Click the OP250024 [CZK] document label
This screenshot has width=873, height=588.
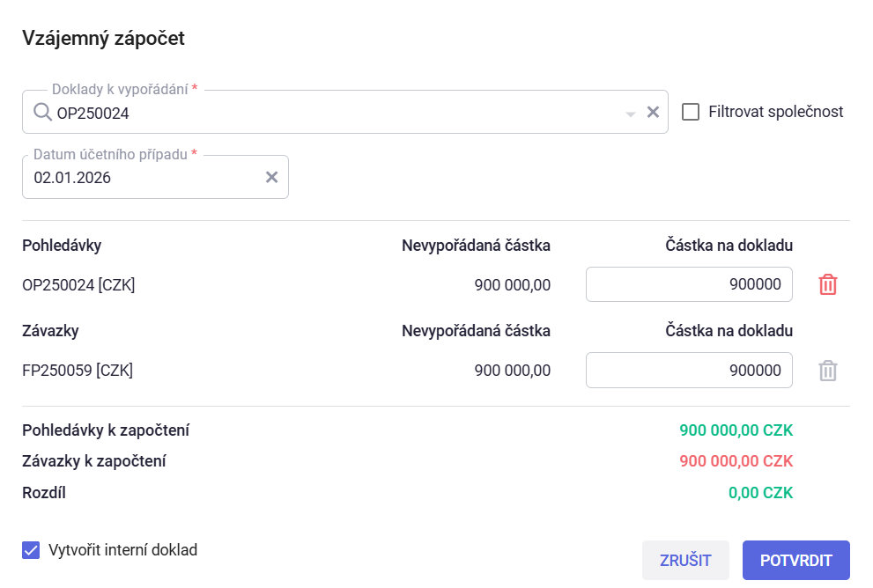pyautogui.click(x=78, y=284)
